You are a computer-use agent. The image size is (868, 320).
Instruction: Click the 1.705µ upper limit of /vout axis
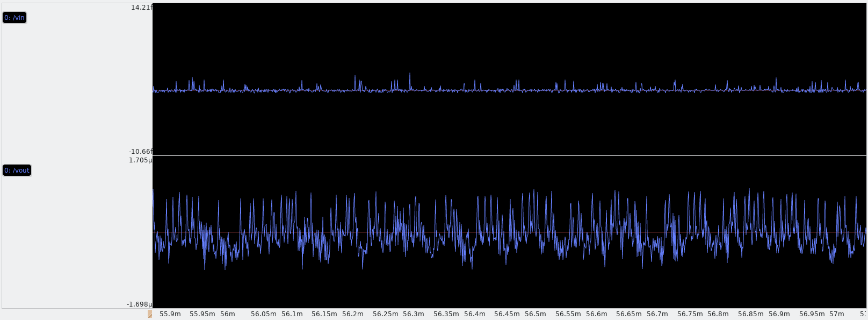(140, 160)
